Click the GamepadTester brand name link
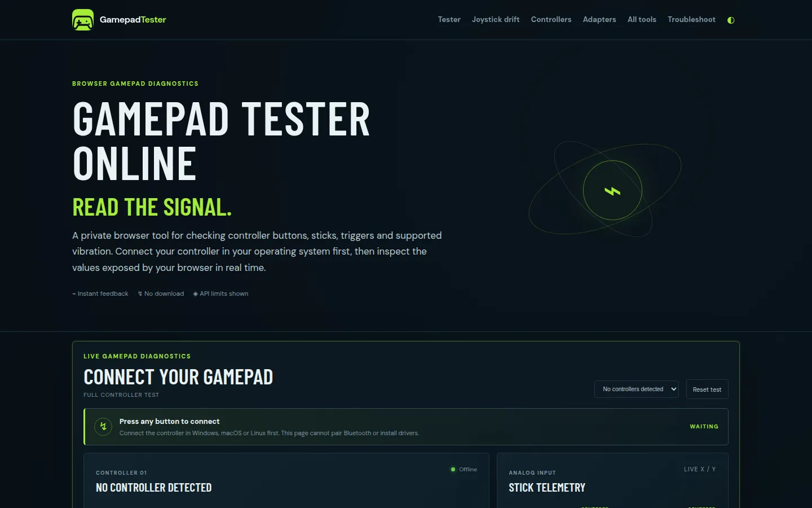 [133, 20]
